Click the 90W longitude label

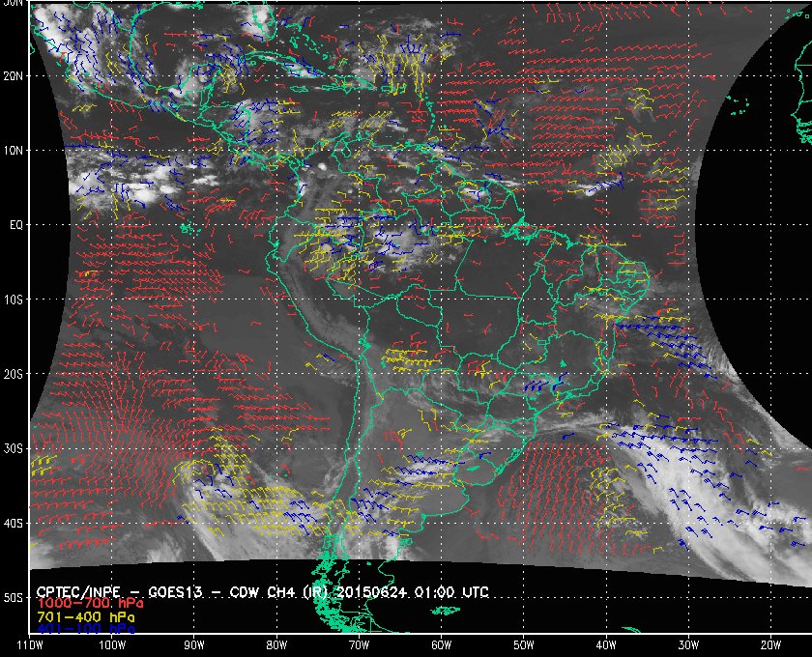click(x=194, y=644)
